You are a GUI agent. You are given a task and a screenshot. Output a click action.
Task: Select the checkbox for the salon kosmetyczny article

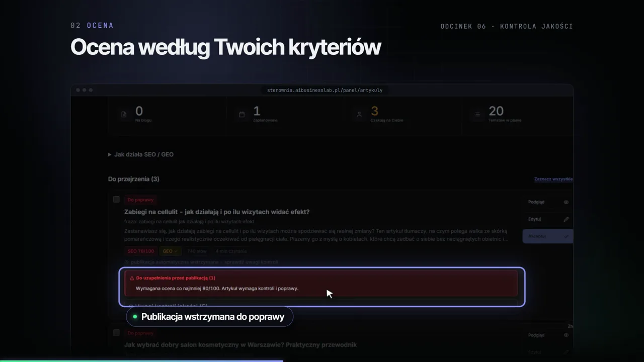click(116, 333)
